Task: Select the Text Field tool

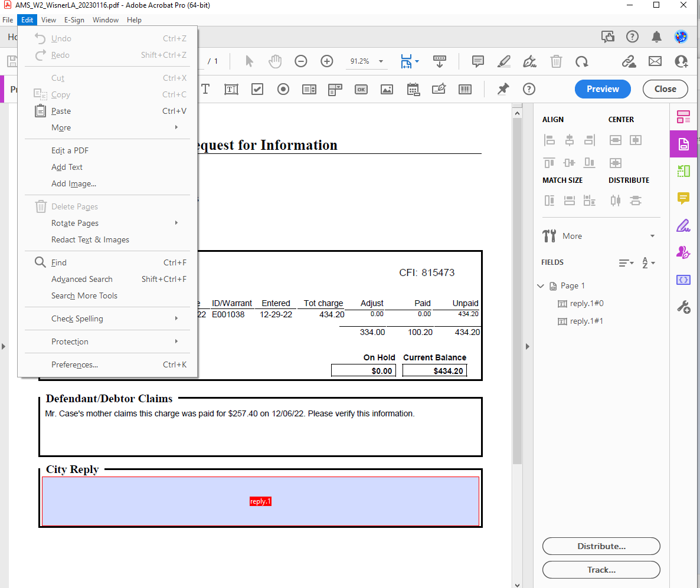Action: coord(231,89)
